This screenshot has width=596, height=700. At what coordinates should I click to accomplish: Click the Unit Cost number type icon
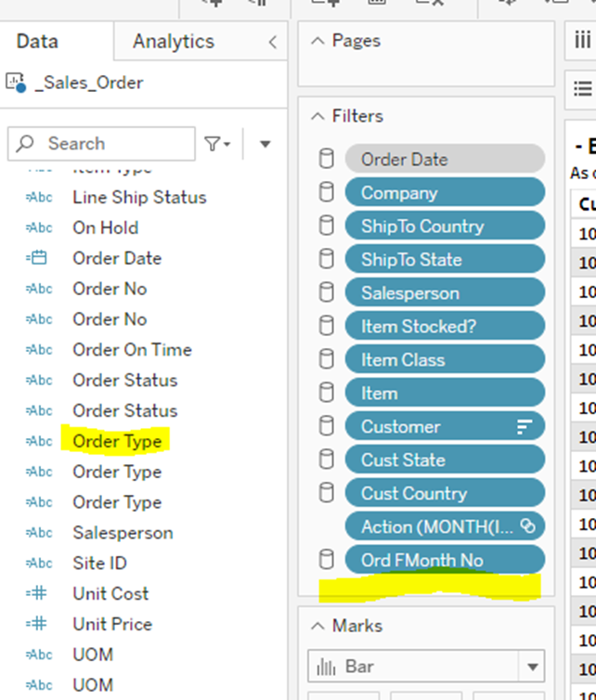coord(39,594)
